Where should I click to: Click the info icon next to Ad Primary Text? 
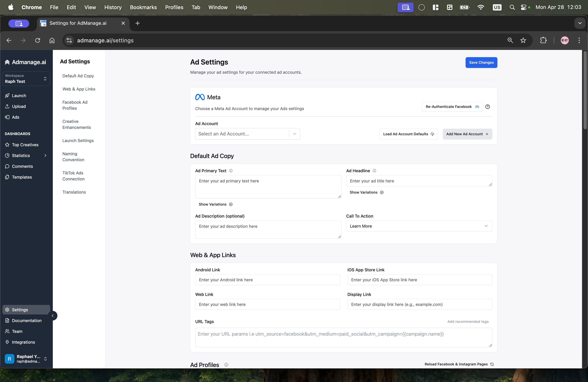(x=231, y=171)
